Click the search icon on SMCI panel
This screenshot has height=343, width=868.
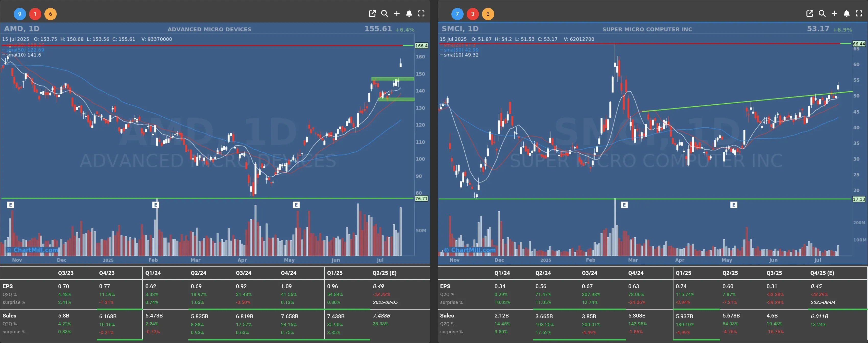(822, 14)
